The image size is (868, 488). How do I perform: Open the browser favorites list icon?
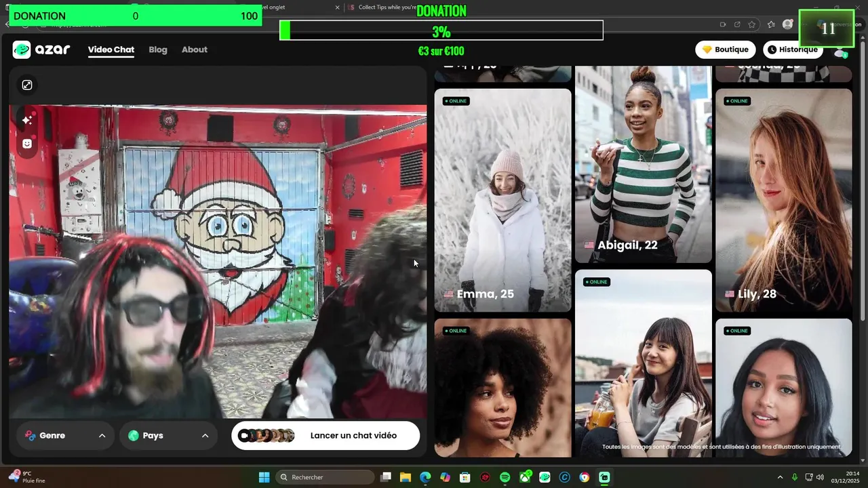pos(771,24)
